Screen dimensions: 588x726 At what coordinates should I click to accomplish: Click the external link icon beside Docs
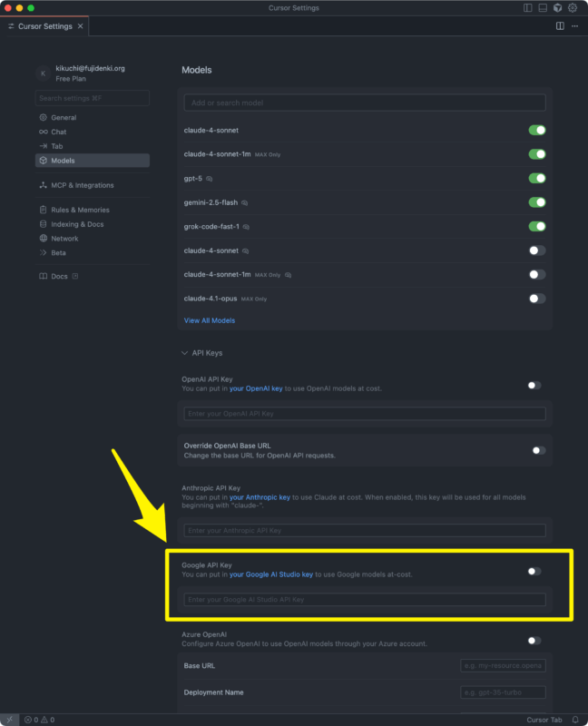click(75, 276)
